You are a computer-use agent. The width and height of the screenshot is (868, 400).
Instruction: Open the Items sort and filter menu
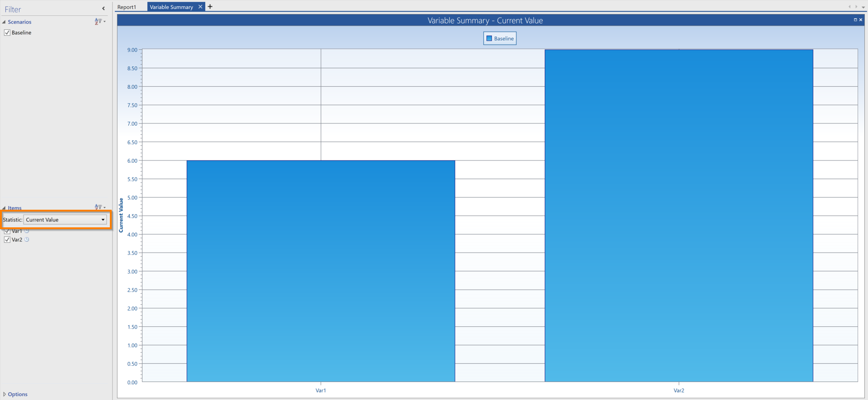pyautogui.click(x=100, y=207)
